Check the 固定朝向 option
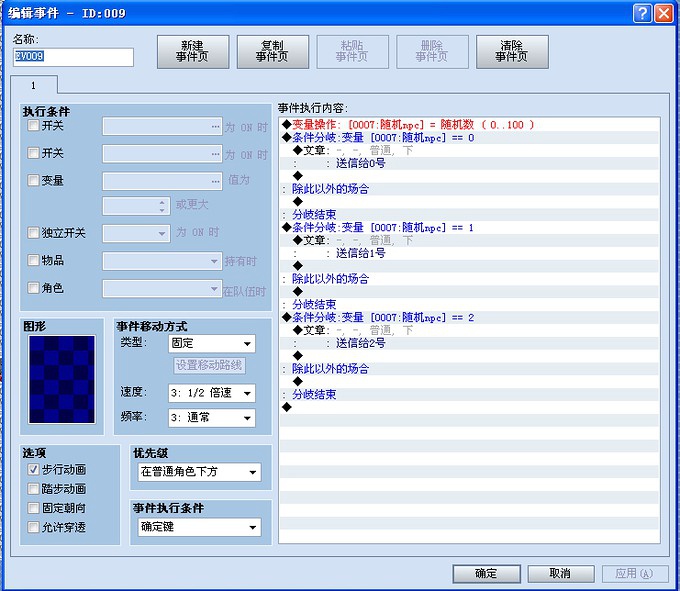Viewport: 680px width, 591px height. [33, 508]
